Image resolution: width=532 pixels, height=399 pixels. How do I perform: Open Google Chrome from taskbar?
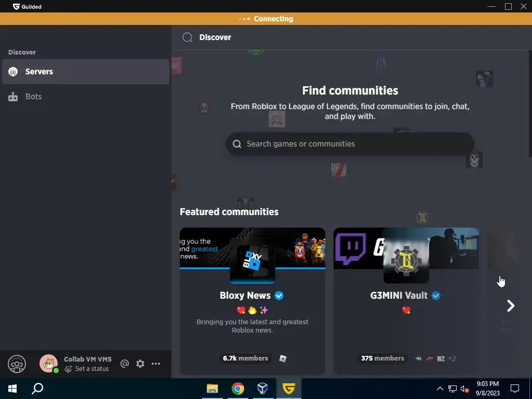click(x=238, y=389)
